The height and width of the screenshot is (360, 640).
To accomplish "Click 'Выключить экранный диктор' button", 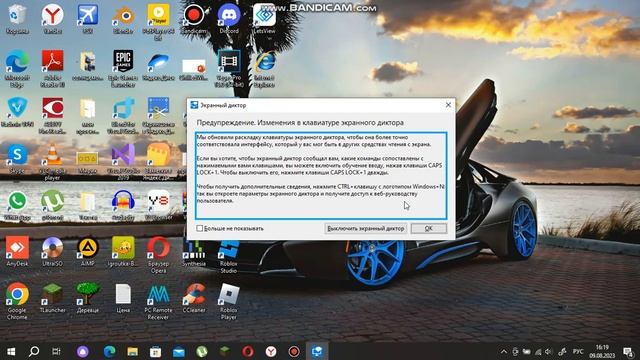I will 366,229.
